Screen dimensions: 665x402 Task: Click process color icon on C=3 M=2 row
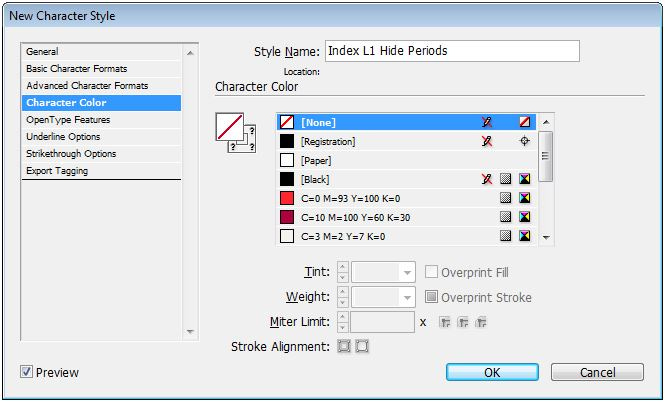(x=505, y=236)
